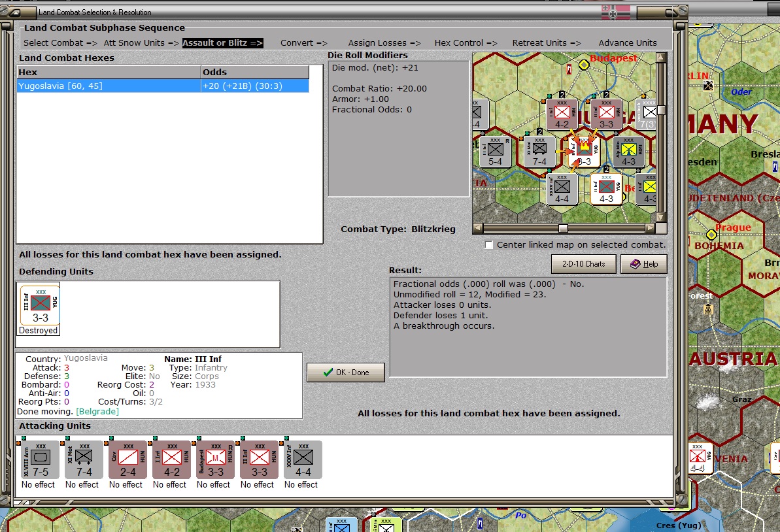Click the Budapest city marker on linked map
The height and width of the screenshot is (532, 780).
coord(584,65)
